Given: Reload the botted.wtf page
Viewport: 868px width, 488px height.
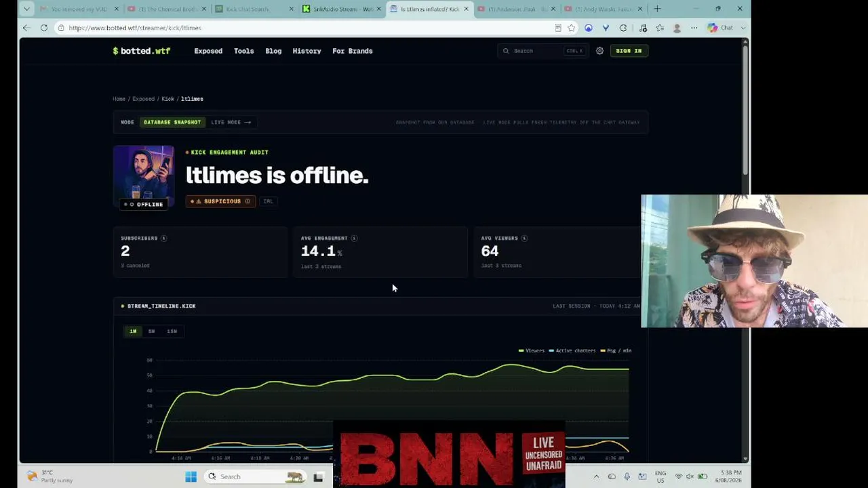Looking at the screenshot, I should pyautogui.click(x=44, y=28).
